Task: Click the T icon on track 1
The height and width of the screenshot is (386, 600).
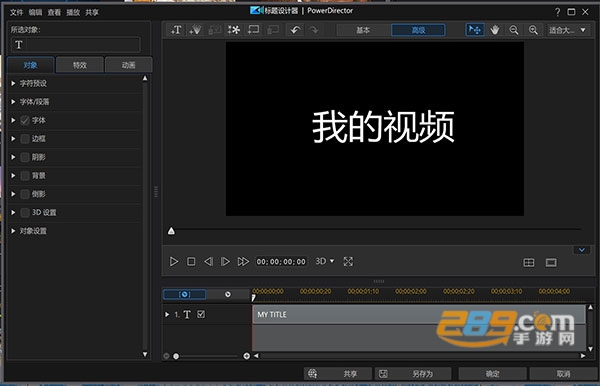Action: (x=187, y=314)
